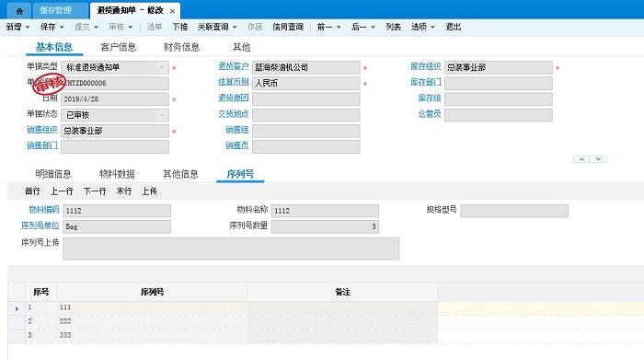Click the 退货客户 field
The height and width of the screenshot is (359, 644).
(306, 67)
